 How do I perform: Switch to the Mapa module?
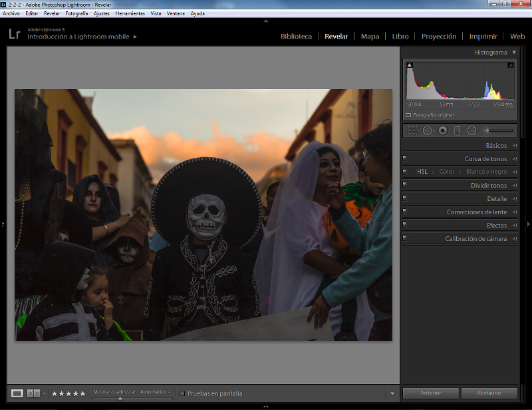(370, 37)
